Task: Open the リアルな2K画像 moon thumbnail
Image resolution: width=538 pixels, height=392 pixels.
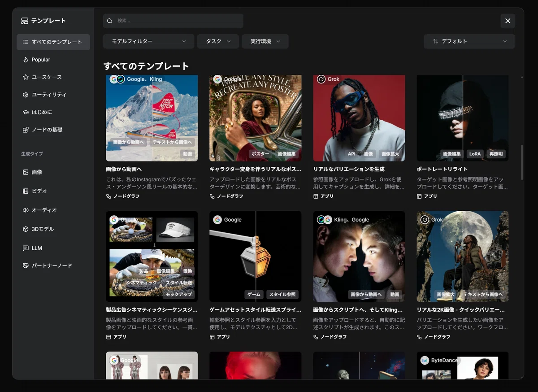Action: [x=463, y=257]
